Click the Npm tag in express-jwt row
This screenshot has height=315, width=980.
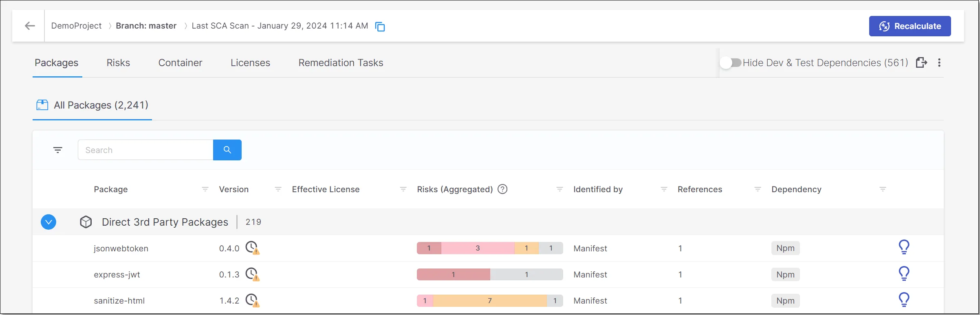coord(785,275)
